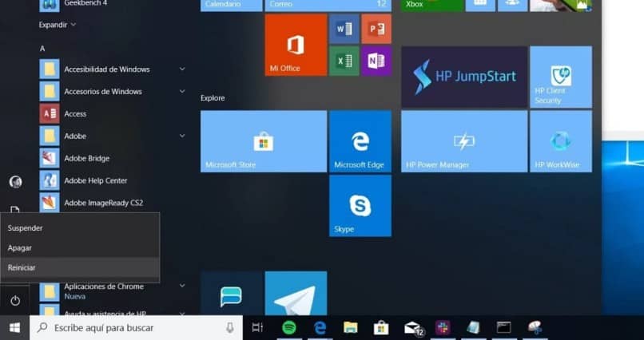The width and height of the screenshot is (644, 340).
Task: Open Slack from the taskbar
Action: click(x=443, y=328)
